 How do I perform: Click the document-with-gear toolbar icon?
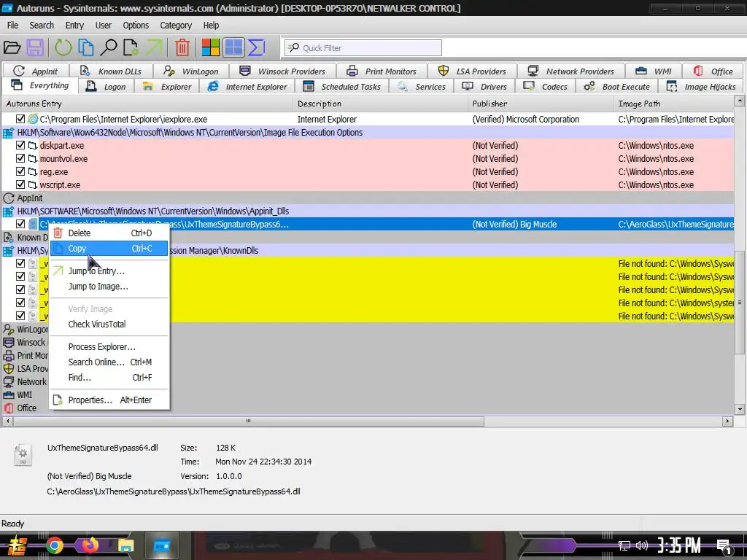tap(131, 47)
